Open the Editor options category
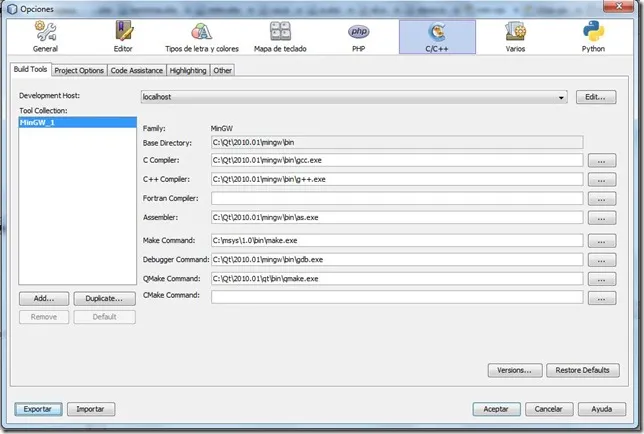Image resolution: width=644 pixels, height=434 pixels. [x=123, y=37]
